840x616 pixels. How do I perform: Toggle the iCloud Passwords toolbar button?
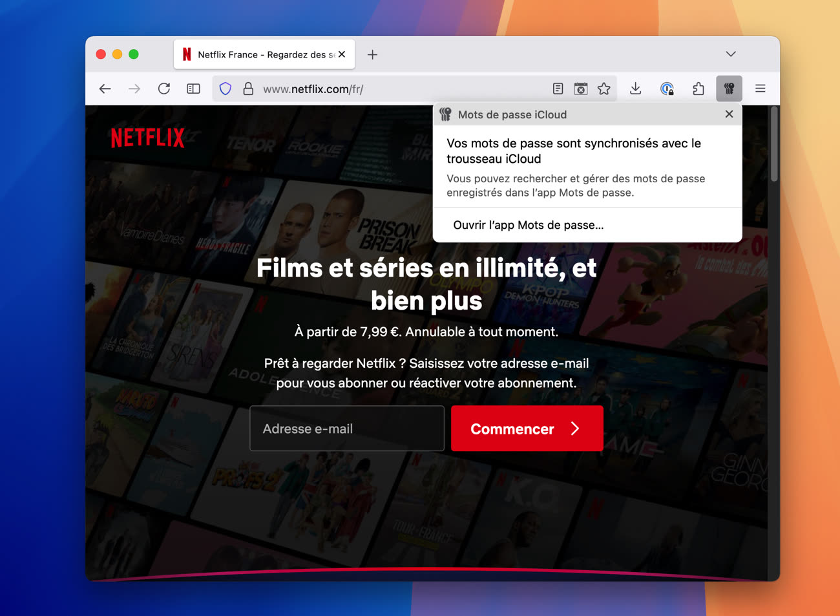click(729, 89)
